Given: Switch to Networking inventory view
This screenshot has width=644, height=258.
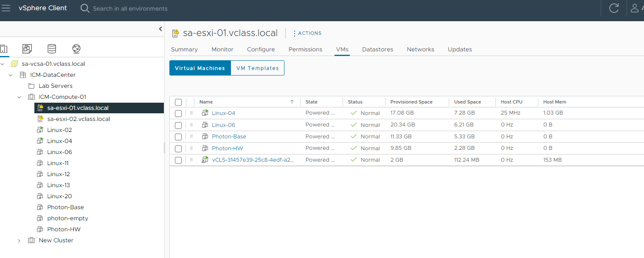Looking at the screenshot, I should click(x=76, y=49).
